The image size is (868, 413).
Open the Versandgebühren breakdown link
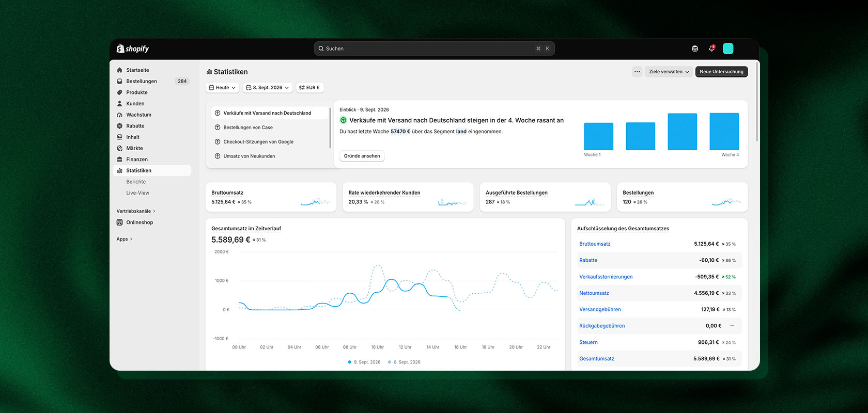pos(600,310)
